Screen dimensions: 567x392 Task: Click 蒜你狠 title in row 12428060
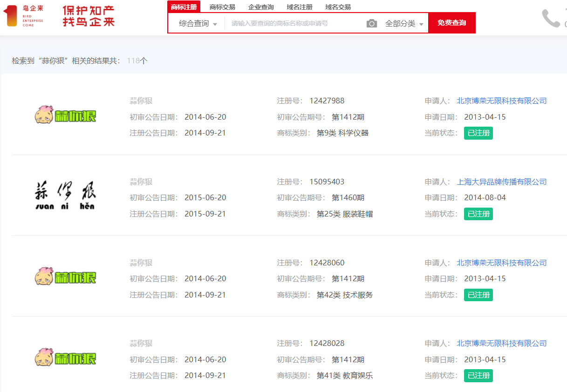pyautogui.click(x=141, y=263)
